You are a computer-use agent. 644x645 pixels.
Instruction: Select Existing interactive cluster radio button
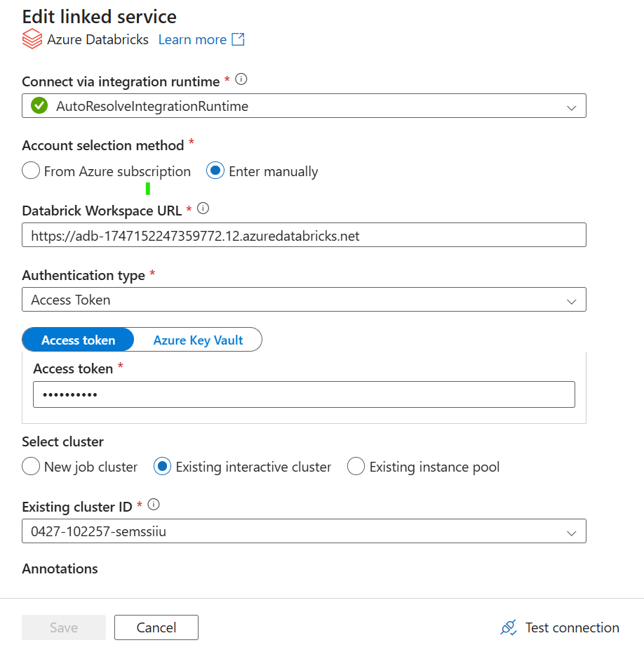pos(163,467)
